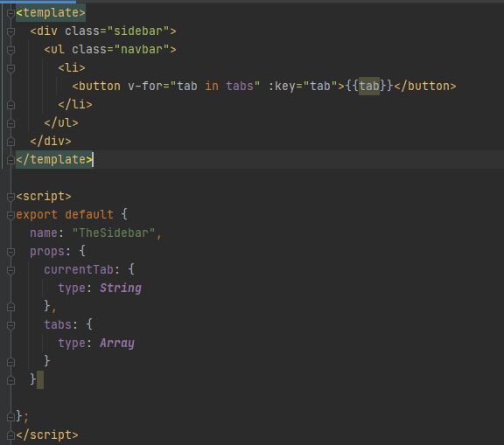Screen dimensions: 504x445
Task: Click the default keyword
Action: (x=89, y=214)
